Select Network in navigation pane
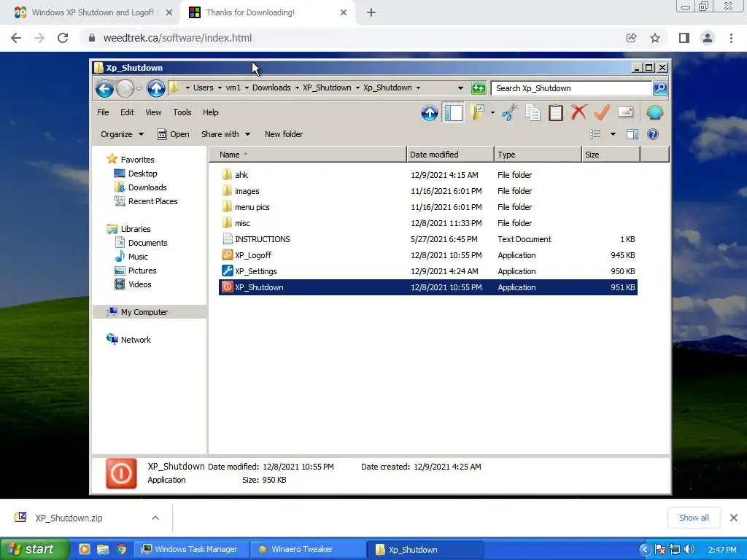Image resolution: width=747 pixels, height=560 pixels. pyautogui.click(x=135, y=340)
